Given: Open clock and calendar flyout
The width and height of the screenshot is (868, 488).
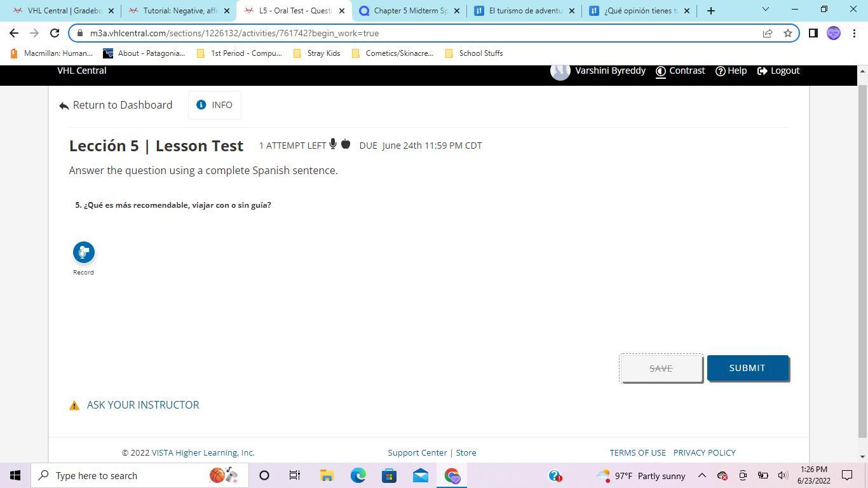Looking at the screenshot, I should pyautogui.click(x=813, y=475).
